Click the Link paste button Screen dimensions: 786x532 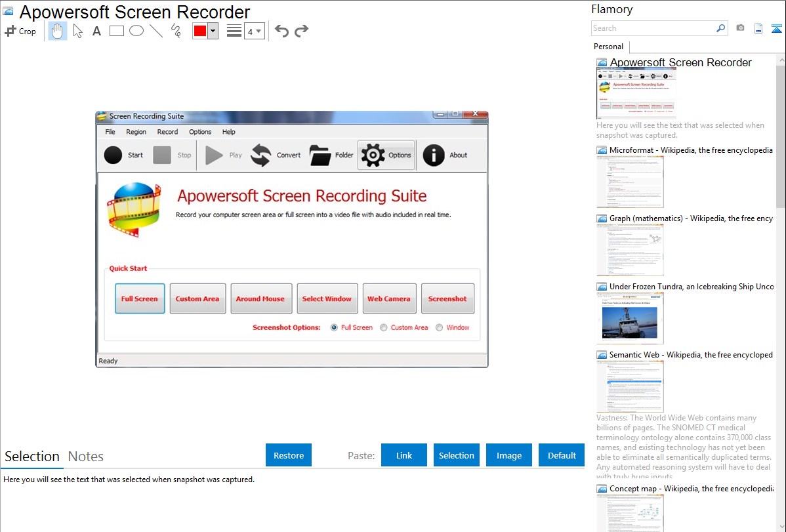click(x=404, y=455)
